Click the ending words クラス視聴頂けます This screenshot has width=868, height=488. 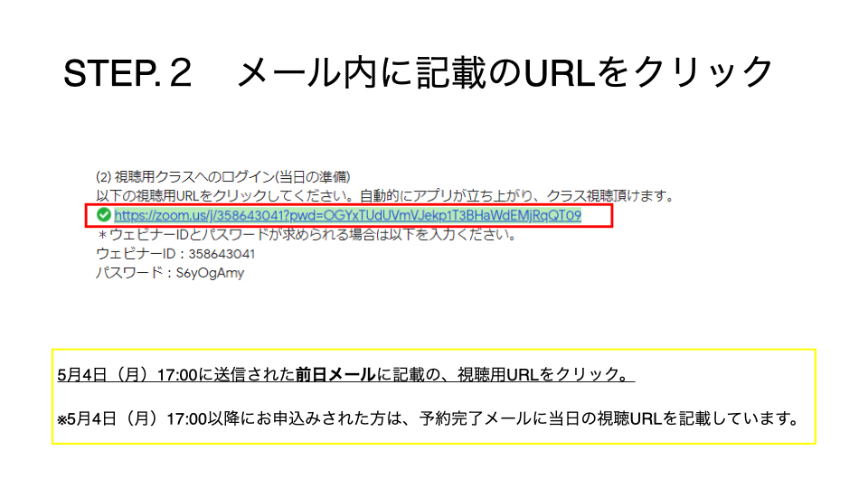[x=604, y=196]
